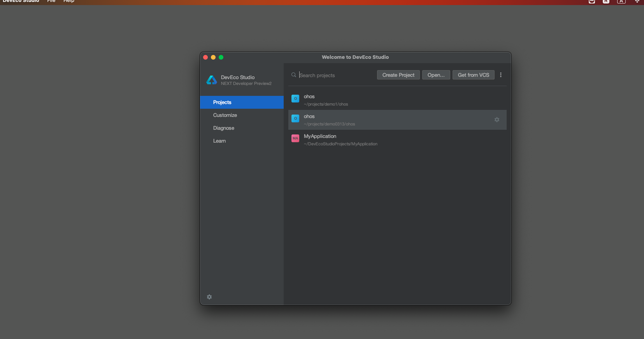Open the Help menu

point(69,2)
